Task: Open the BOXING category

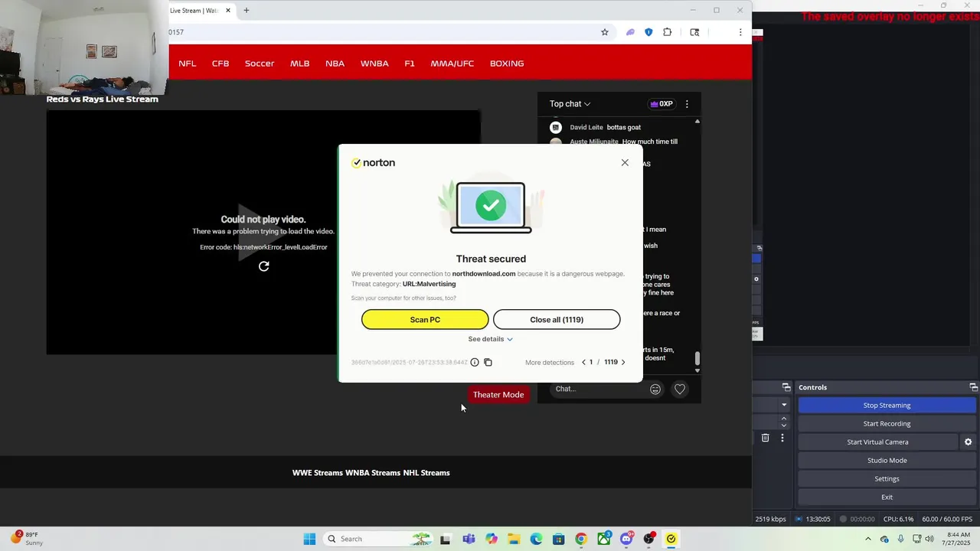Action: [507, 64]
